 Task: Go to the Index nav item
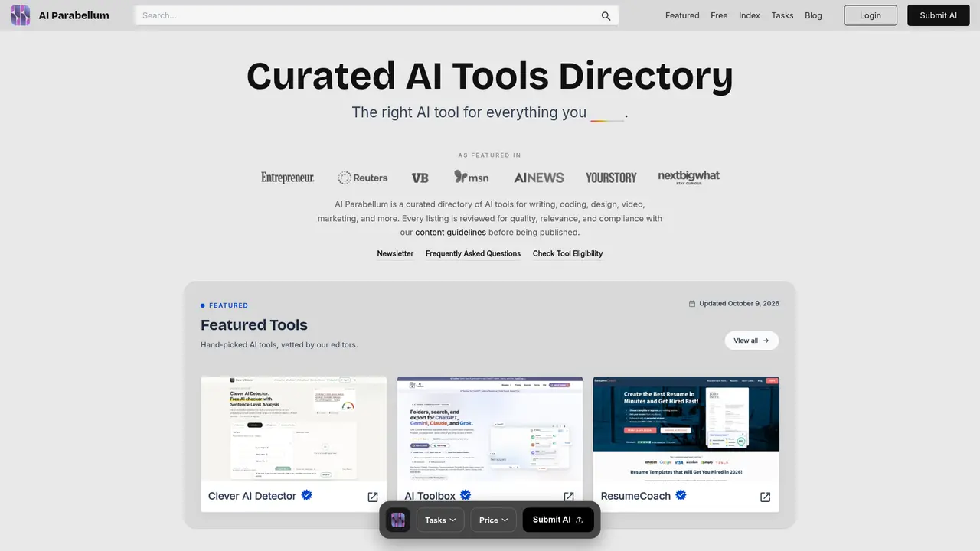pyautogui.click(x=750, y=15)
